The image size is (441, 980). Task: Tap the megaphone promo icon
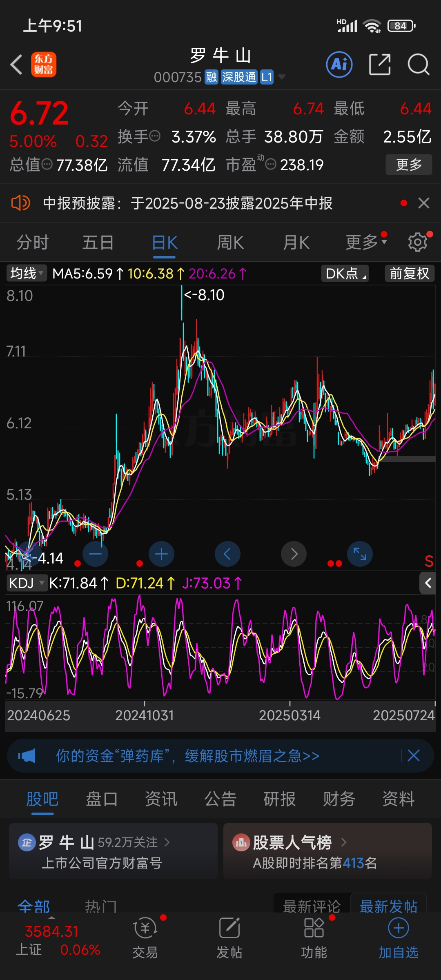[x=27, y=756]
